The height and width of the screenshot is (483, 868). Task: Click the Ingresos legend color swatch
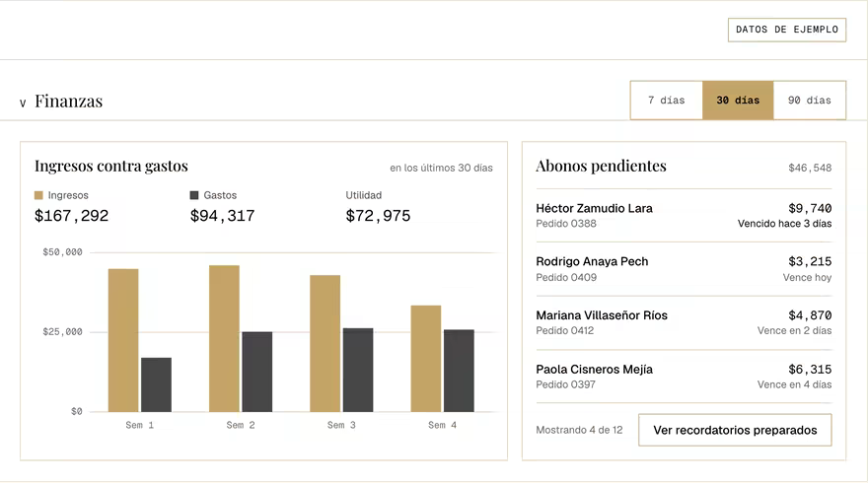click(38, 195)
